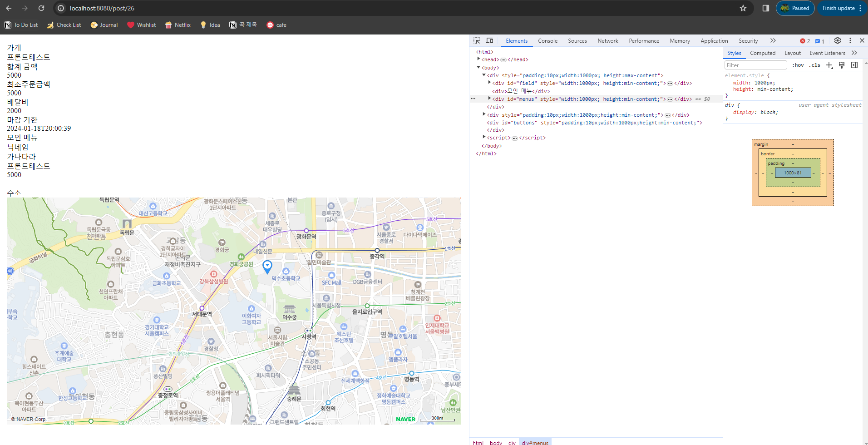Open the Journal bookmark

[104, 25]
